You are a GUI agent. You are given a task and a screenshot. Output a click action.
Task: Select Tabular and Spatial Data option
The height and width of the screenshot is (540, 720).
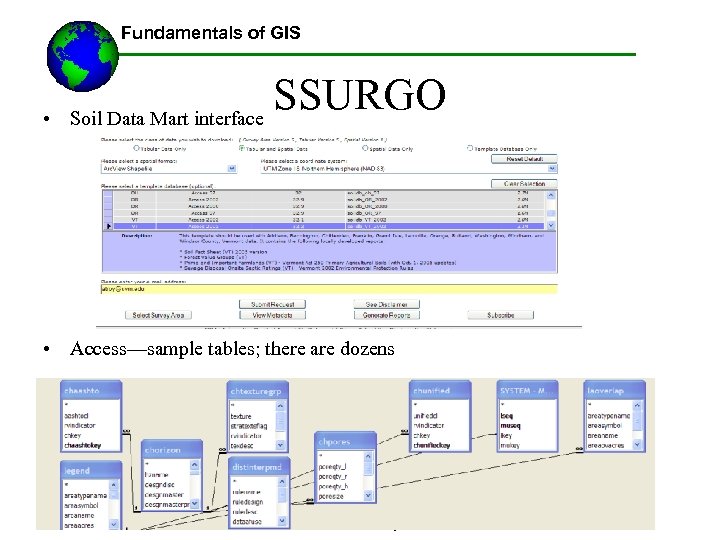(242, 148)
